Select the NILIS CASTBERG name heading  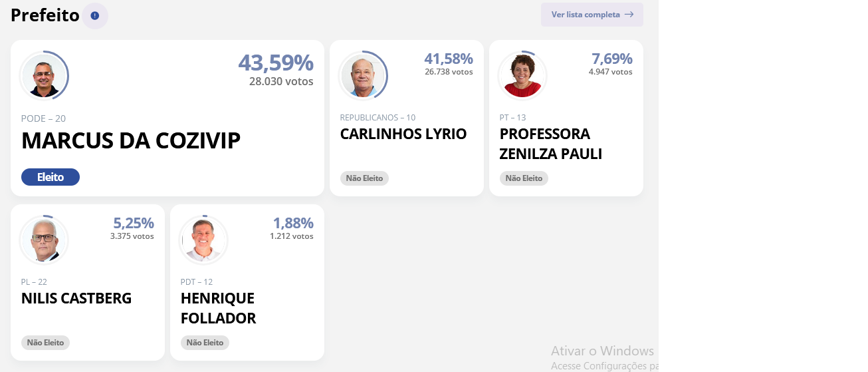[76, 298]
